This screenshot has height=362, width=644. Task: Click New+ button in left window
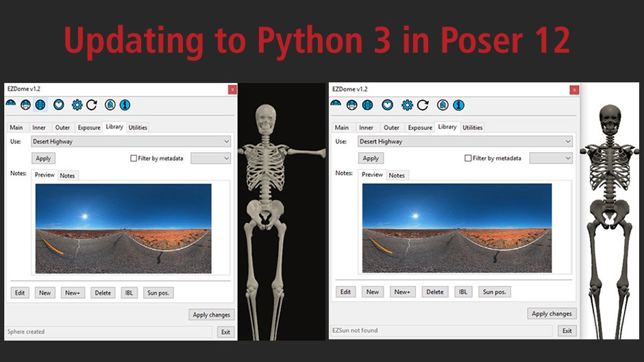[73, 293]
